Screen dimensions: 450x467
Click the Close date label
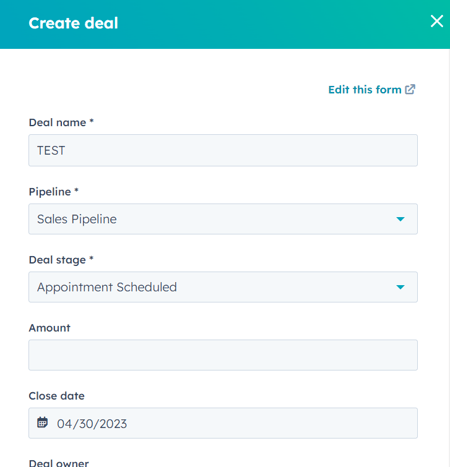[x=56, y=396]
